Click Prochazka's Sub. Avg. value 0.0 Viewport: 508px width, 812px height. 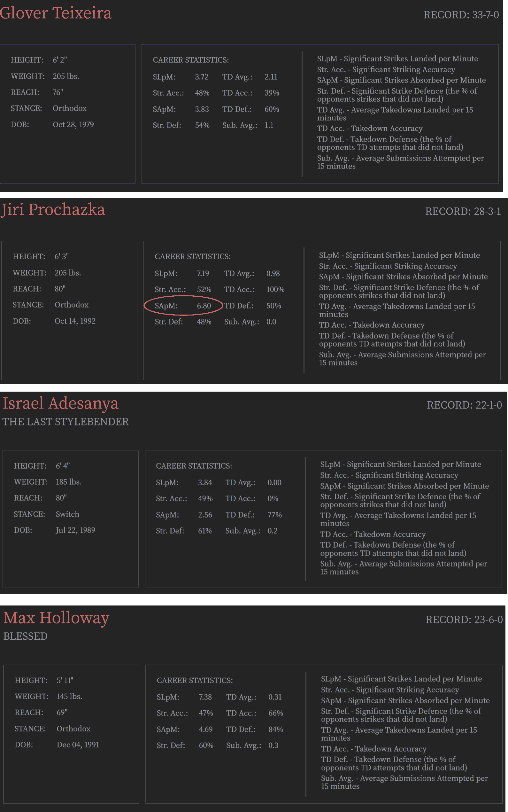(271, 322)
